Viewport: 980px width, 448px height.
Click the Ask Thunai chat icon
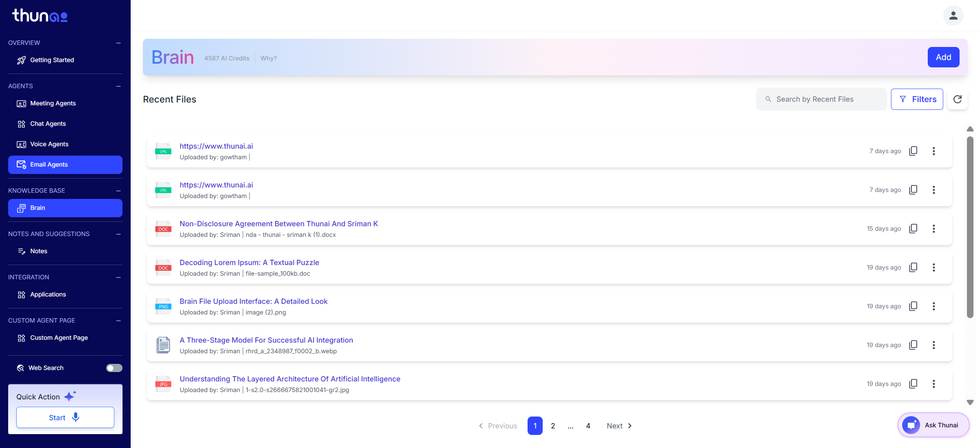coord(911,425)
